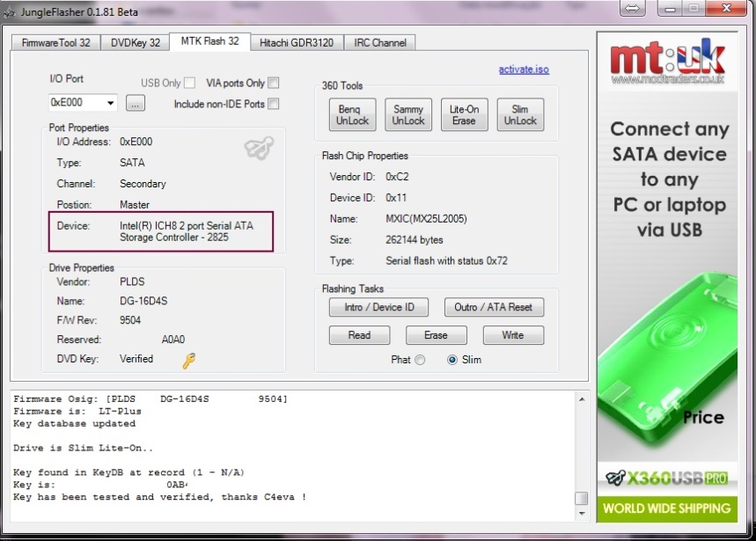
Task: Select the Phat radio button
Action: (420, 360)
